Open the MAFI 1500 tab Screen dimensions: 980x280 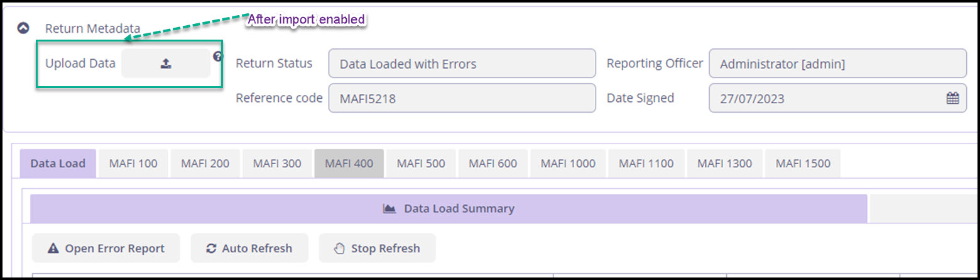click(803, 164)
